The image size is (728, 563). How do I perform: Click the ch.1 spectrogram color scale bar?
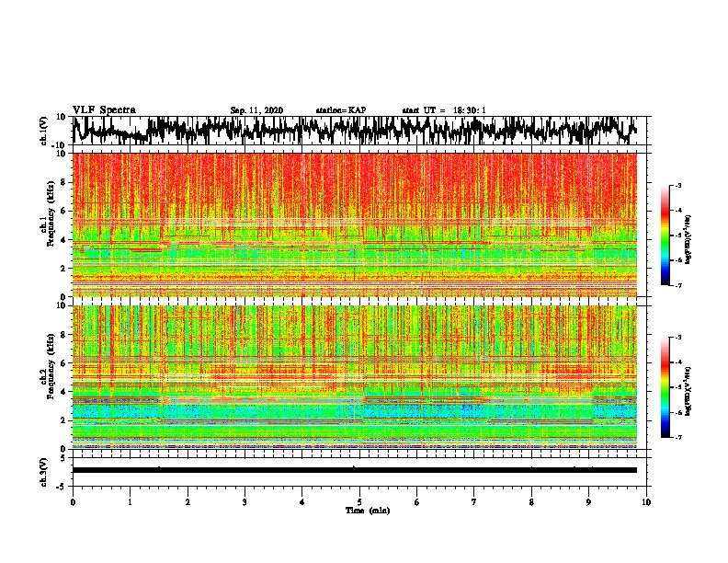click(665, 236)
